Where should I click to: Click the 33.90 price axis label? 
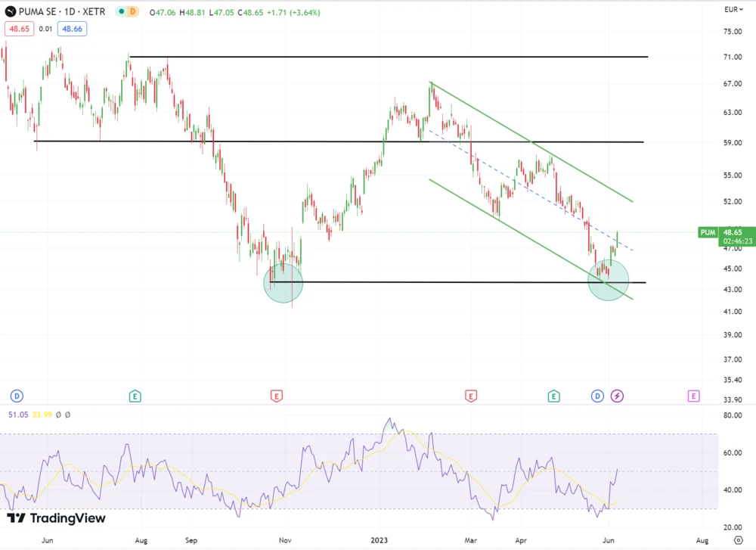733,399
